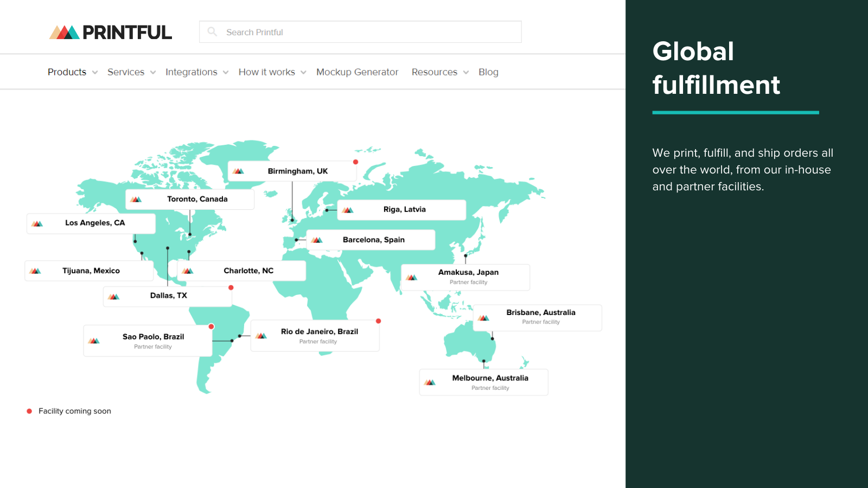The height and width of the screenshot is (488, 868).
Task: Click the Printful icon on Barcelona, Spain card
Action: [317, 240]
